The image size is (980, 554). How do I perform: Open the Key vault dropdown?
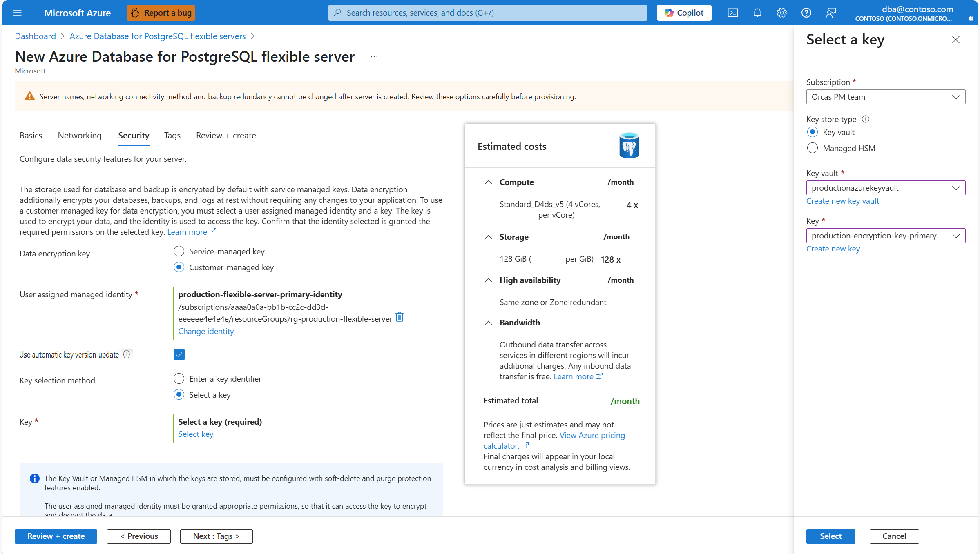click(x=885, y=188)
